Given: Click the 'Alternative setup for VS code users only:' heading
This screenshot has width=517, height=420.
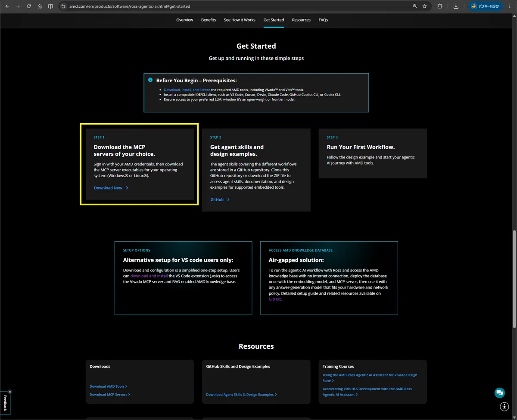Looking at the screenshot, I should 178,260.
